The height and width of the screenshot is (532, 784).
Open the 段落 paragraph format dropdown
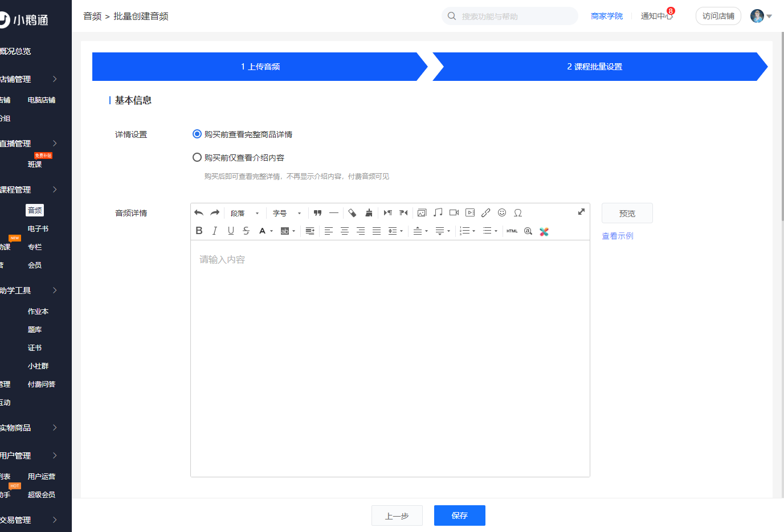click(x=245, y=213)
